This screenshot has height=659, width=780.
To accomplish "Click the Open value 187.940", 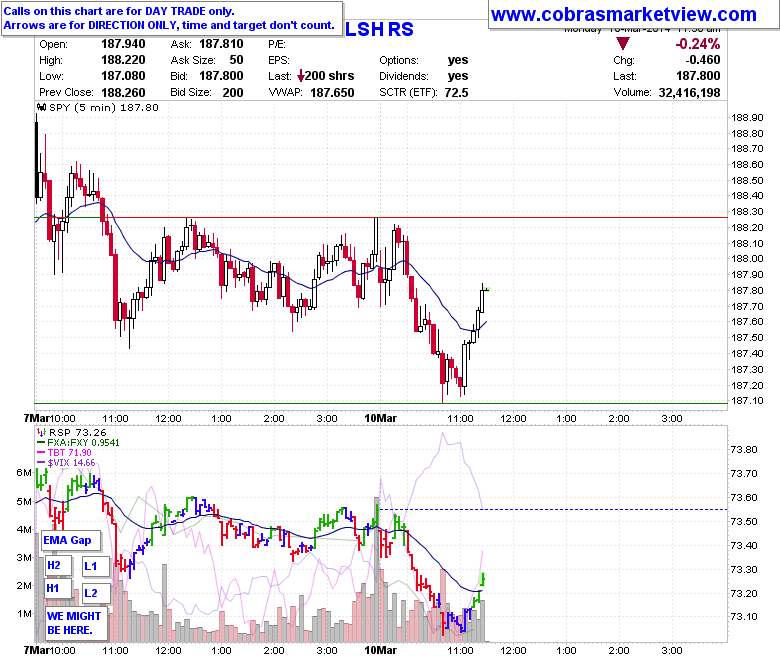I will coord(123,44).
